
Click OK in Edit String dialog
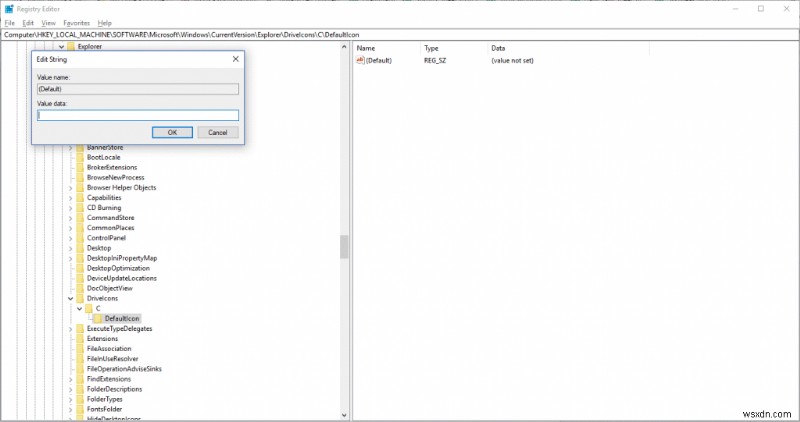[x=172, y=132]
